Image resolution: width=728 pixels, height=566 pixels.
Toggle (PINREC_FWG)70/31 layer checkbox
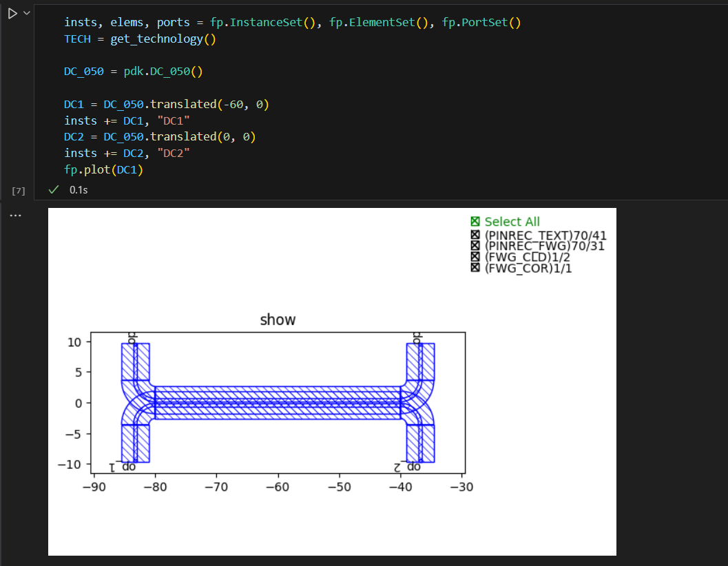coord(475,245)
